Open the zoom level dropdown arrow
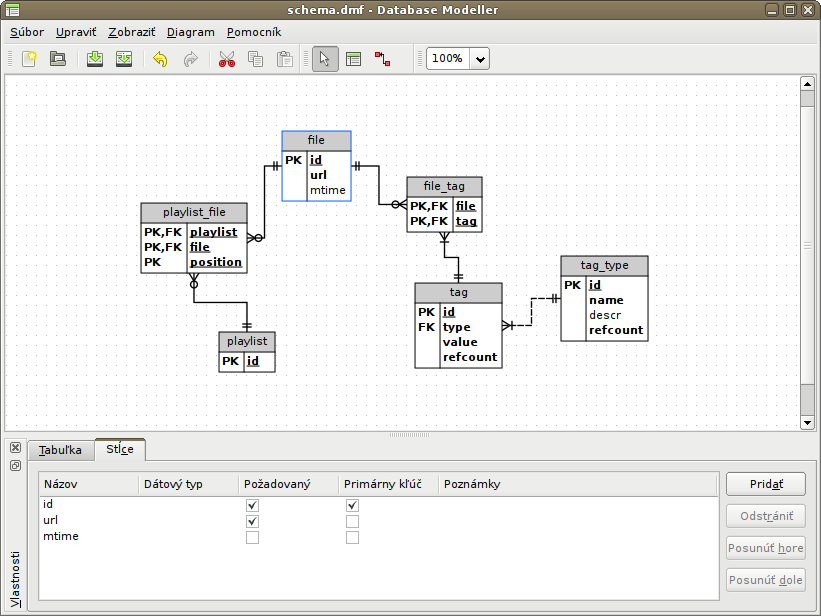This screenshot has width=821, height=616. (x=480, y=59)
